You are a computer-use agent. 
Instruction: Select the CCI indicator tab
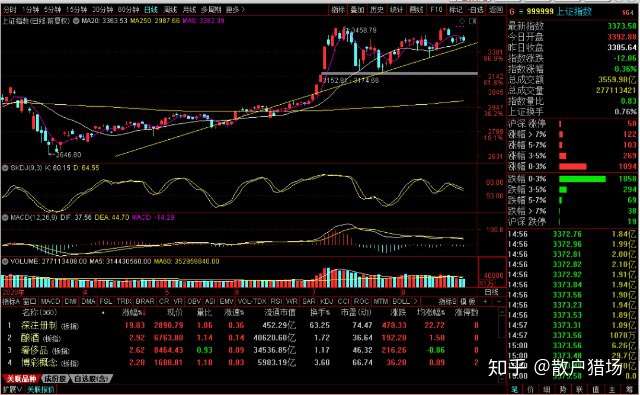tap(344, 302)
